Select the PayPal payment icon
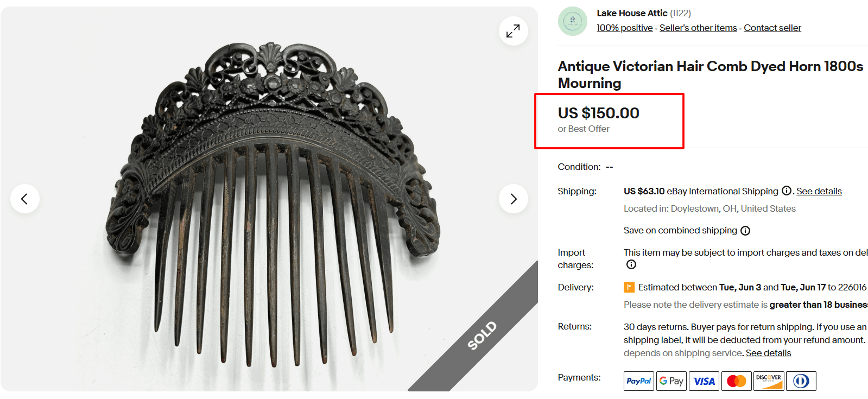This screenshot has width=868, height=399. (638, 381)
